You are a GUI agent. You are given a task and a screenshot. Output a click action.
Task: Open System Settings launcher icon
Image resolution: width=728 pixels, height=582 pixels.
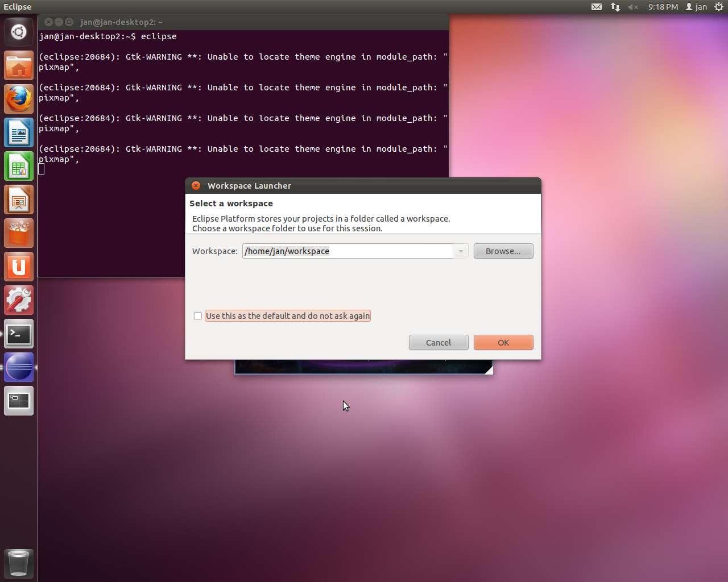(x=19, y=300)
